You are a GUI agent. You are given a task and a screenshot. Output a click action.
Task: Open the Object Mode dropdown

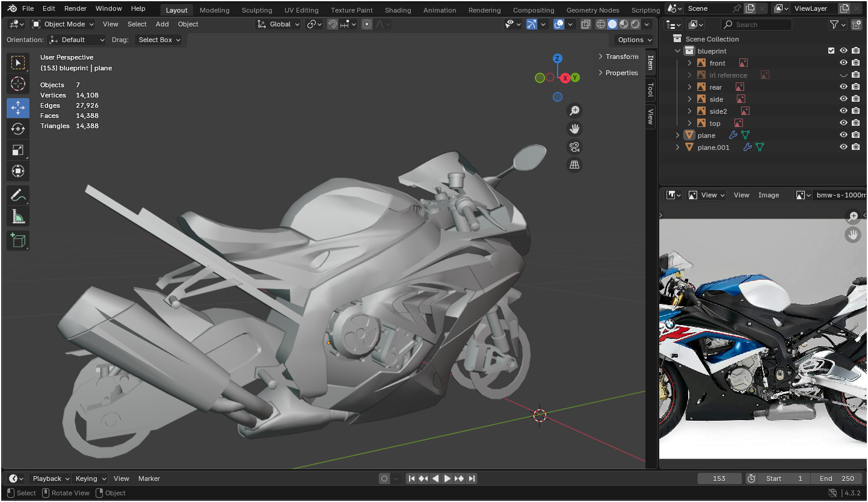(x=63, y=24)
